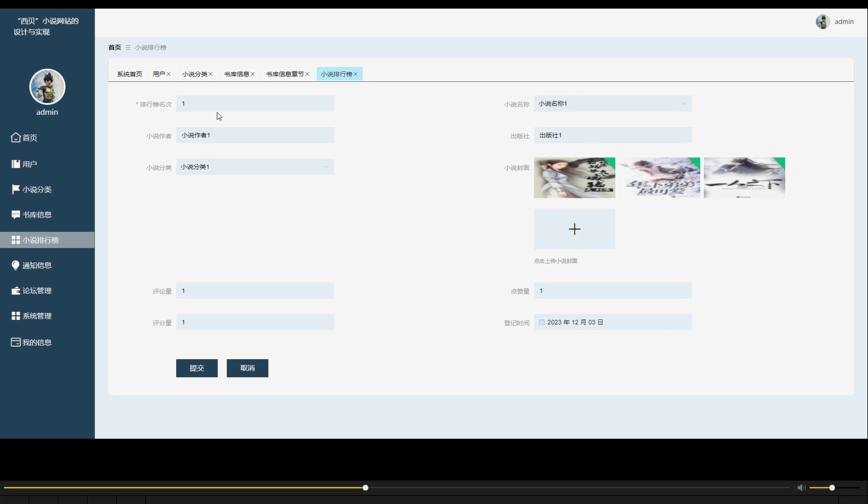Open the 小说分类 dropdown

(255, 167)
